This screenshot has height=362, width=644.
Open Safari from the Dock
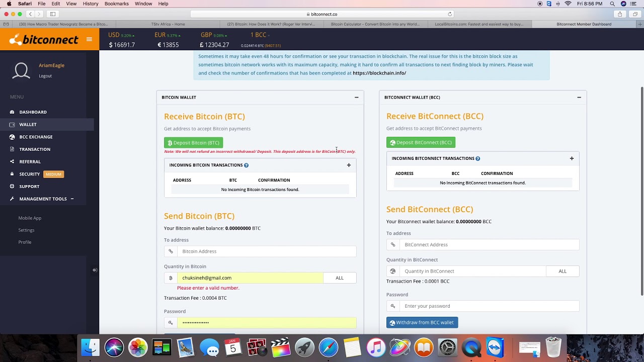click(x=329, y=347)
